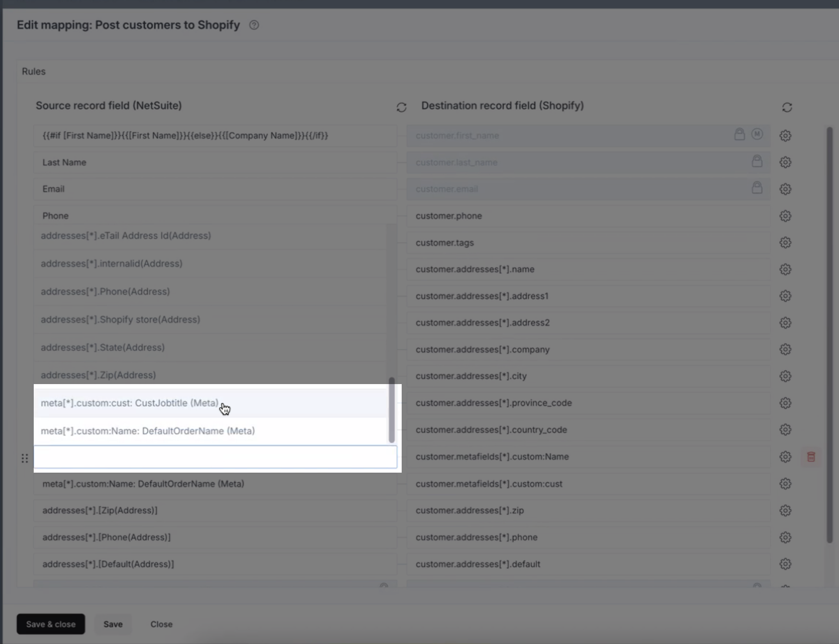
Task: Open settings for metafields custom:cust row
Action: (785, 484)
